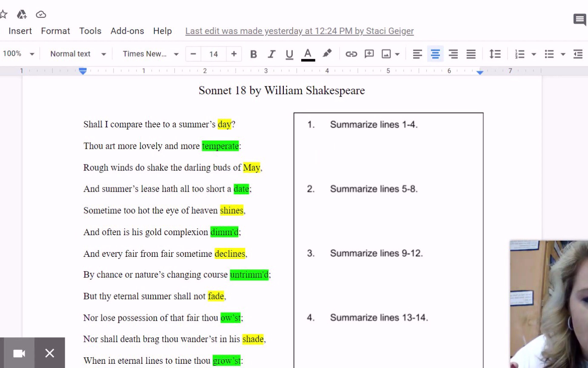Apply a bulleted list
The height and width of the screenshot is (368, 588).
point(549,54)
